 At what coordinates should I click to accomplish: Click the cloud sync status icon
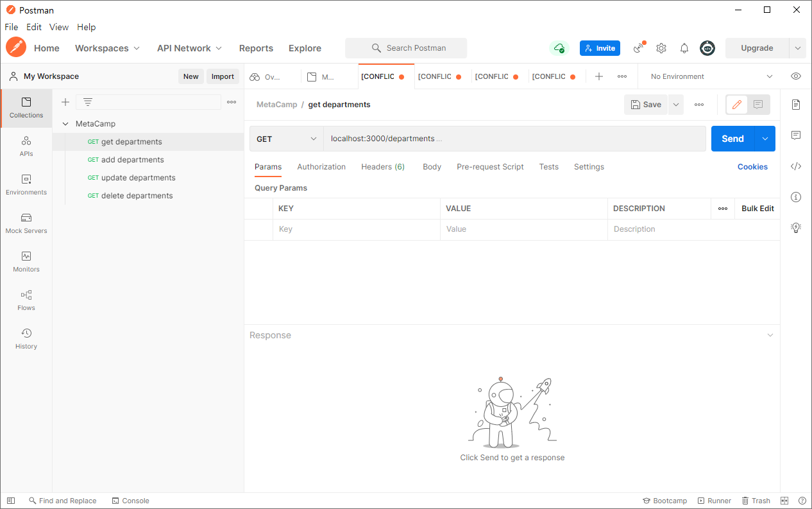tap(559, 48)
